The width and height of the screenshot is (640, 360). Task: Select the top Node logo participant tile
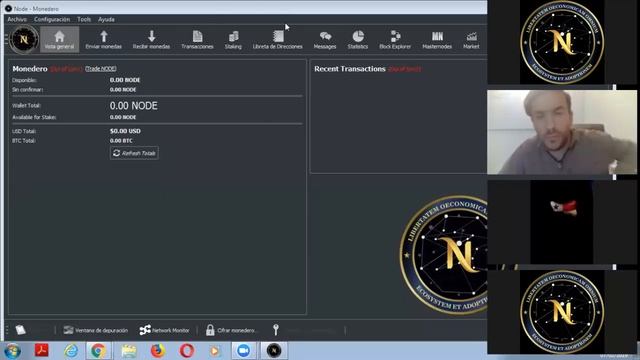point(562,42)
